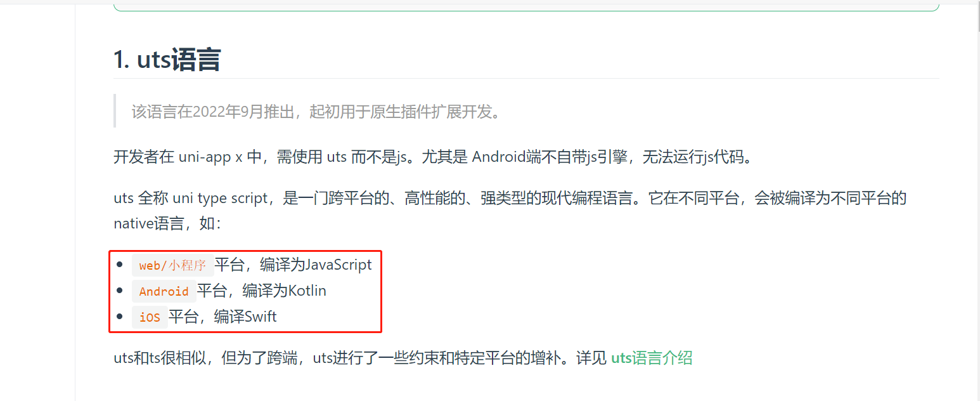Click the web/小程序 inline code tag
The height and width of the screenshot is (401, 980).
point(172,265)
